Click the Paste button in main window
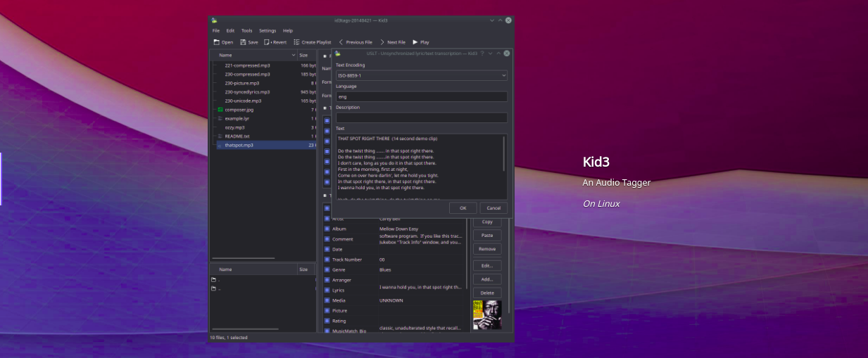The height and width of the screenshot is (358, 868). (x=487, y=235)
